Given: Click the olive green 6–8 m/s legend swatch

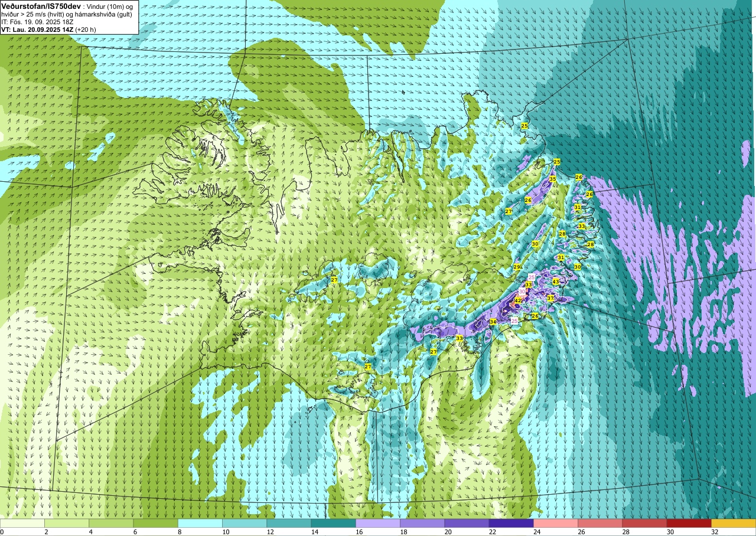Looking at the screenshot, I should coord(155,523).
